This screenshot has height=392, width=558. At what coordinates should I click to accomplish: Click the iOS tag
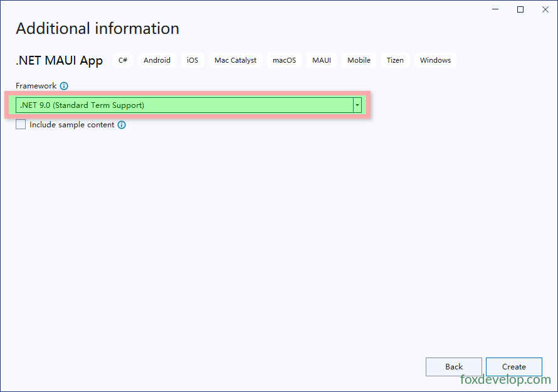point(192,60)
